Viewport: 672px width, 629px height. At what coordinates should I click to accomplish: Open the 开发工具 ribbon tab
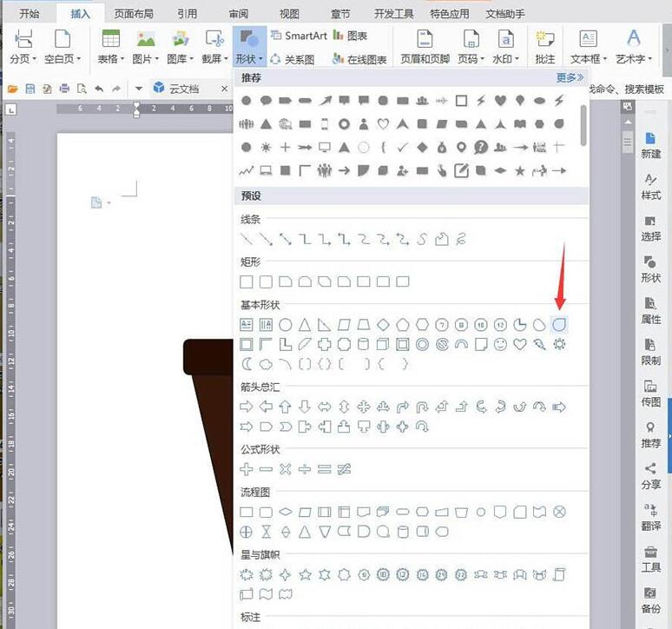(x=395, y=14)
